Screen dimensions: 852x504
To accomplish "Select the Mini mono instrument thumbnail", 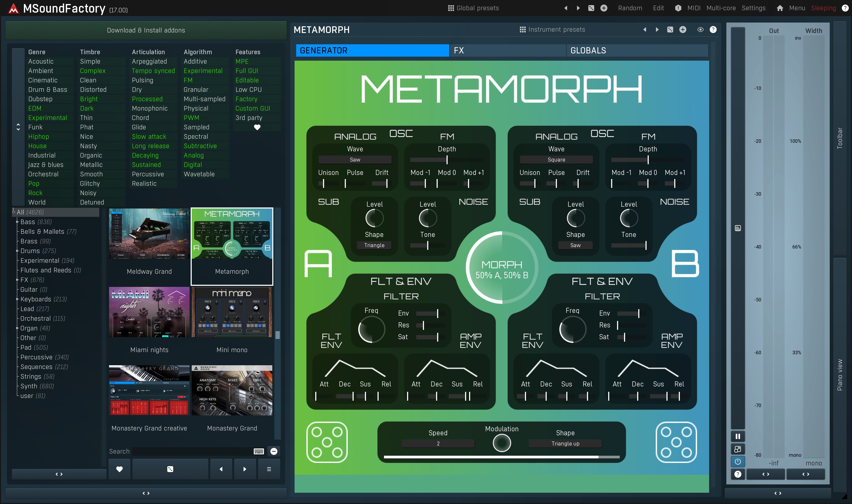I will point(232,312).
